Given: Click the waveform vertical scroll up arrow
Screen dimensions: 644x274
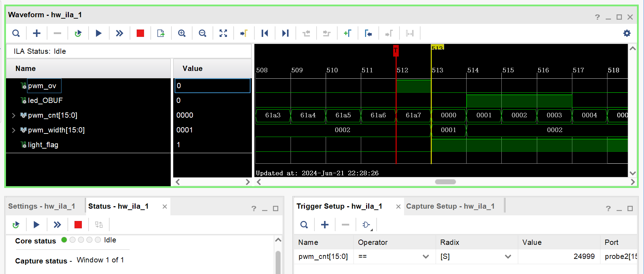Looking at the screenshot, I should (x=633, y=48).
